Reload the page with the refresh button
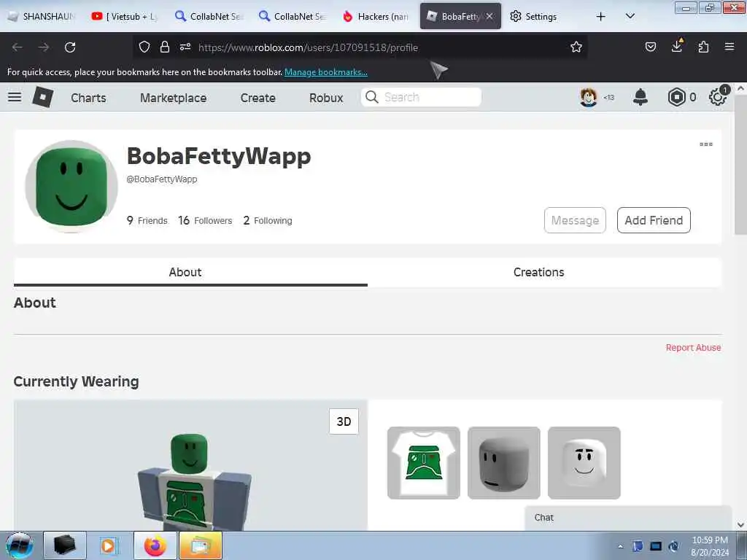This screenshot has height=560, width=747. 70,47
